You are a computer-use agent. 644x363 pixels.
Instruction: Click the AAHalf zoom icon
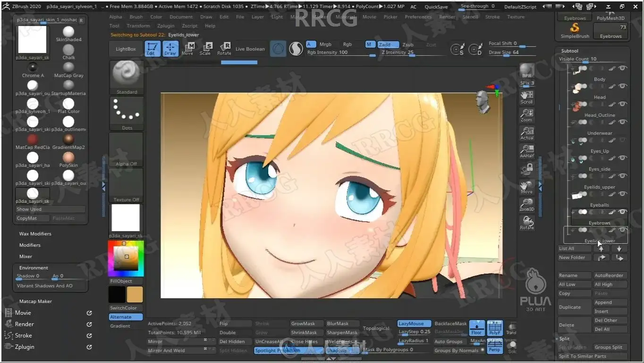point(527,151)
